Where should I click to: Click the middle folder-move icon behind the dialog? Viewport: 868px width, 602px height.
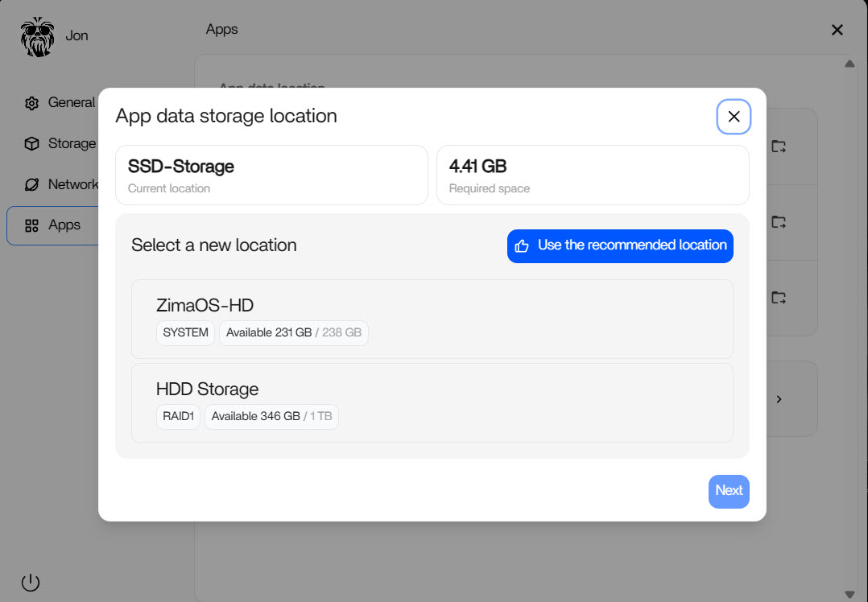(x=778, y=221)
